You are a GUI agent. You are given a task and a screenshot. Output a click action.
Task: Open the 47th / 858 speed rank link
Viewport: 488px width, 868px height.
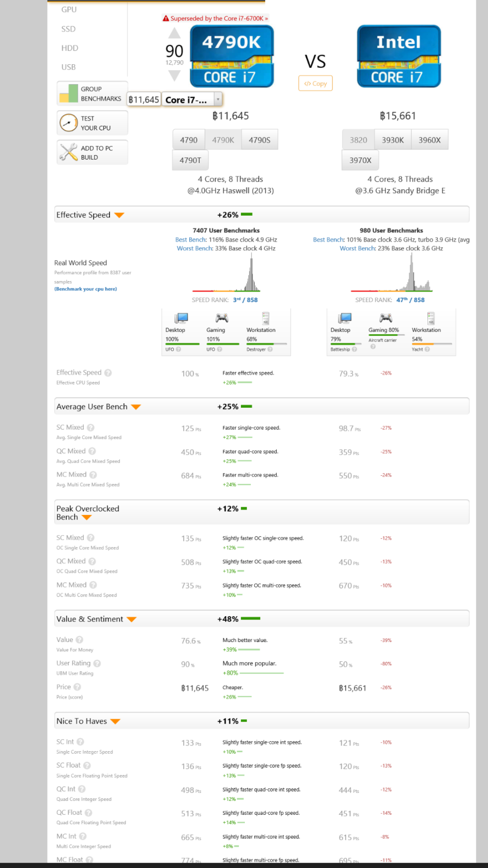[410, 300]
